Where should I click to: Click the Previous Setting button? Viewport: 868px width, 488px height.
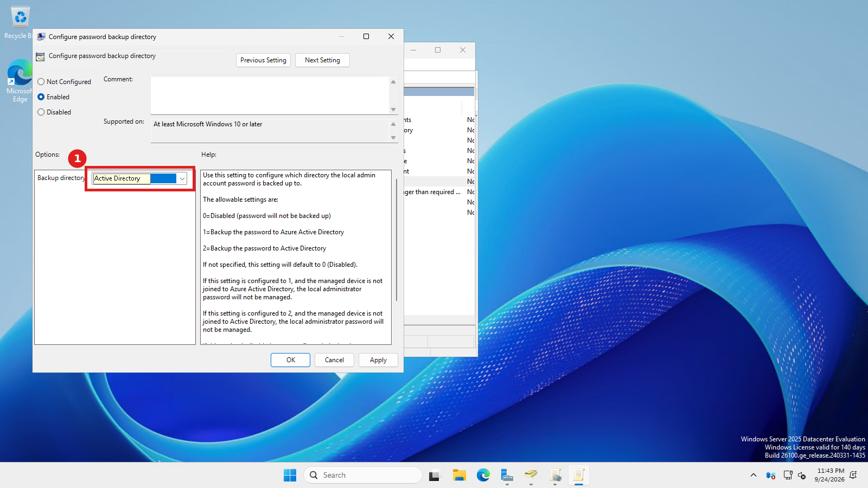[x=263, y=60]
